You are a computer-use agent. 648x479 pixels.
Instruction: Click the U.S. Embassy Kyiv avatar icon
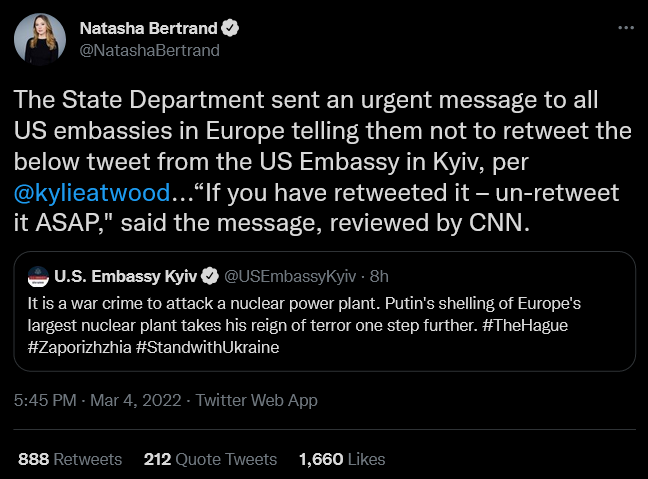coord(37,274)
